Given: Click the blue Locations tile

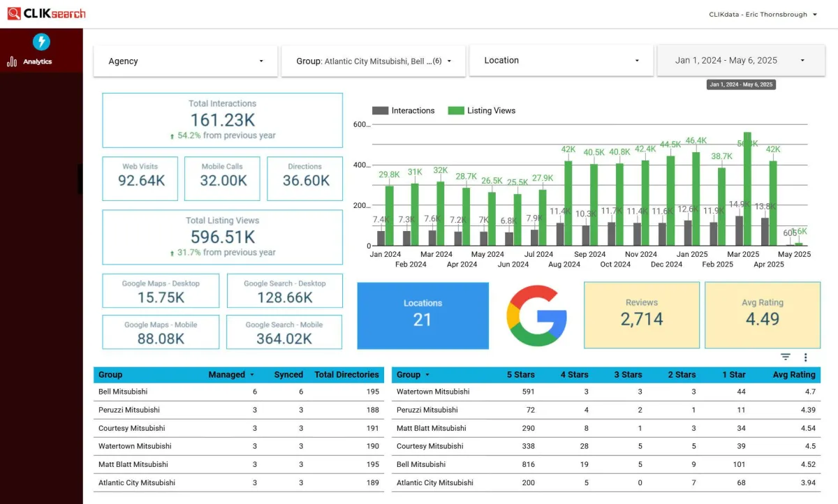Looking at the screenshot, I should tap(422, 316).
